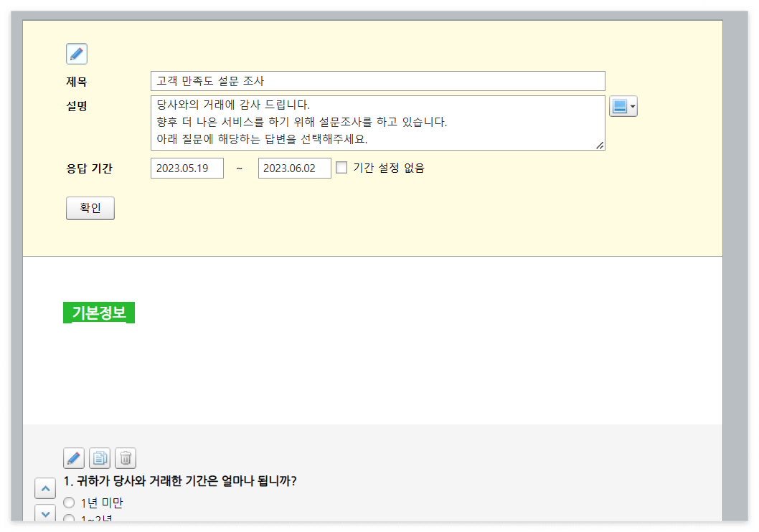Click the green 기본정보 section label

(98, 311)
